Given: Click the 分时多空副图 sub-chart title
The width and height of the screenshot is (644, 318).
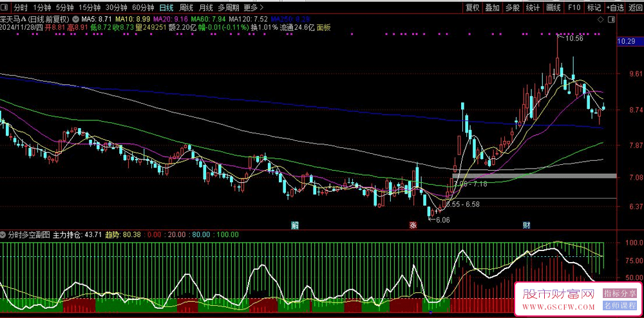Looking at the screenshot, I should [x=28, y=235].
